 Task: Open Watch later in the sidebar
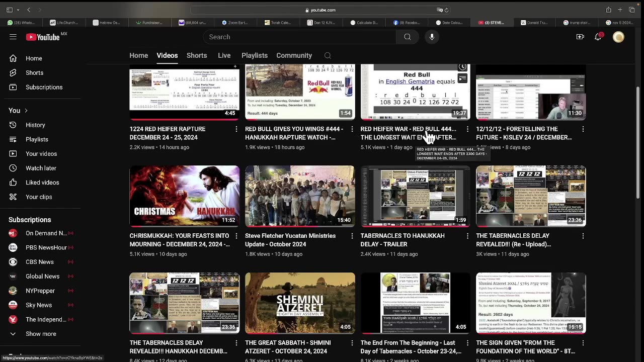coord(40,168)
